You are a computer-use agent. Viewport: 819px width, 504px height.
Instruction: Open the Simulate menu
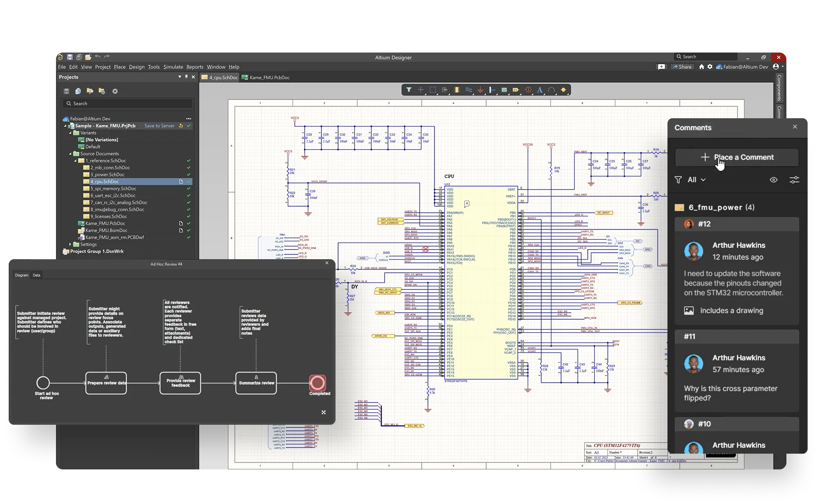tap(173, 67)
